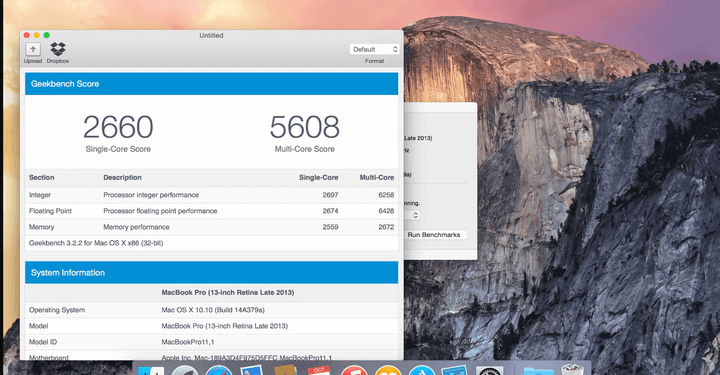720x375 pixels.
Task: Click the Model row label
Action: (39, 326)
